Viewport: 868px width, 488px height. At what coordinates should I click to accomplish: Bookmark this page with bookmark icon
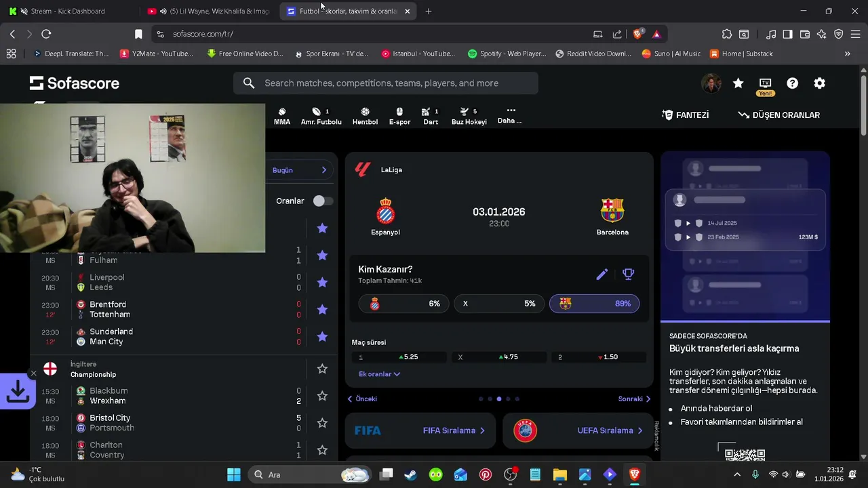tap(138, 34)
